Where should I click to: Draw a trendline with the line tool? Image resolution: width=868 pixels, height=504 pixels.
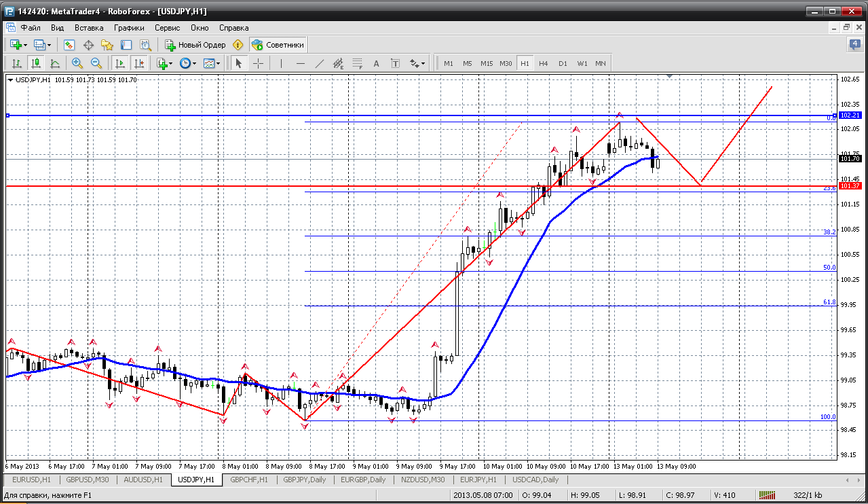pyautogui.click(x=320, y=63)
